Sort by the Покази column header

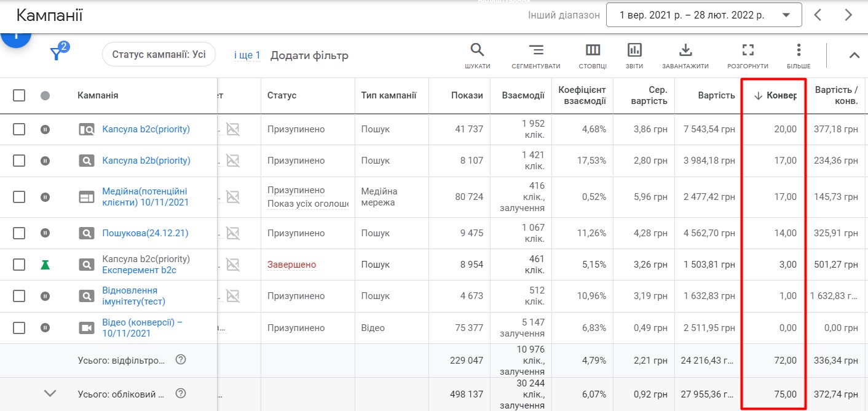tap(467, 95)
